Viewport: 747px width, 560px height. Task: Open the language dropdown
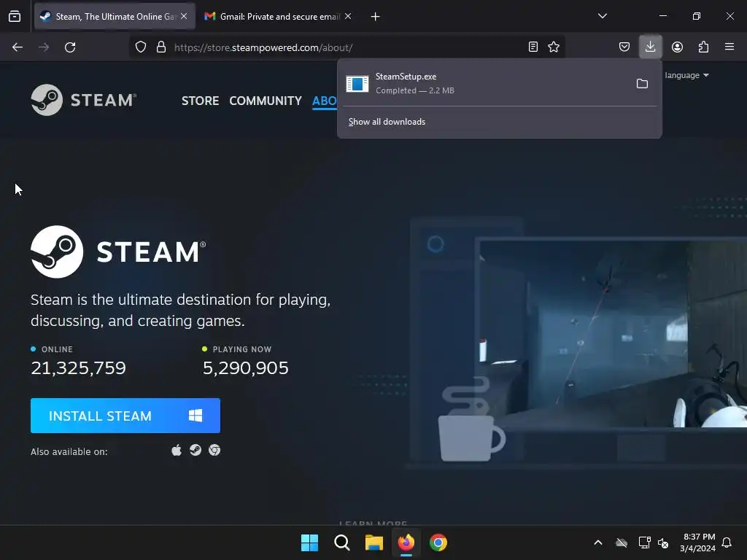coord(686,75)
